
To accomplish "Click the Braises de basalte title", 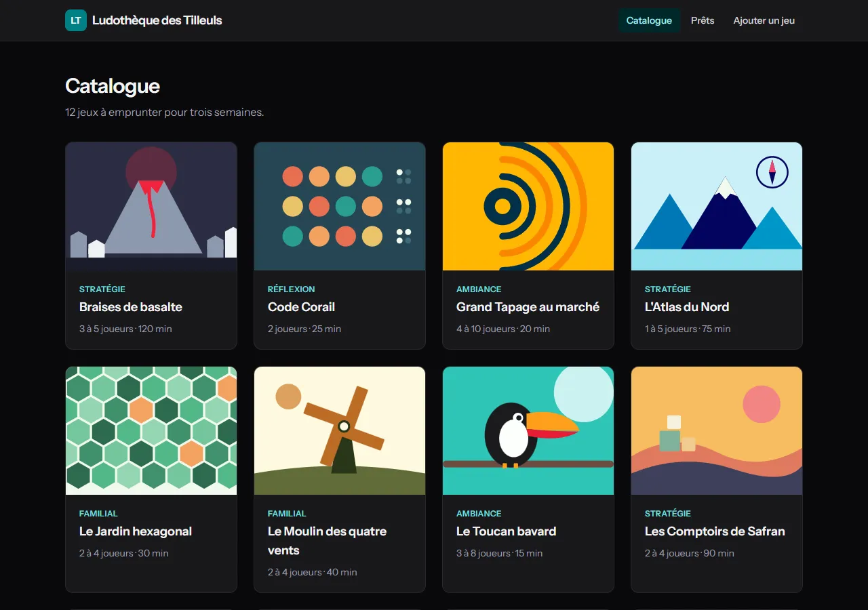I will [x=131, y=307].
